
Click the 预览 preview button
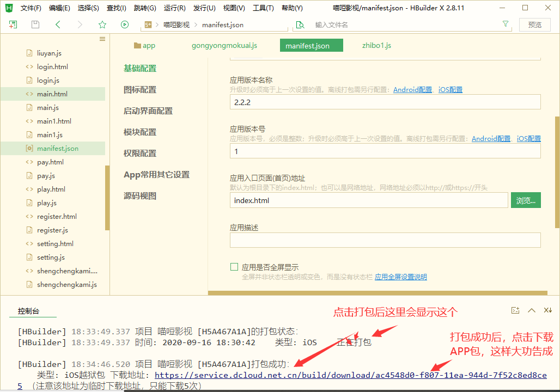pos(534,24)
